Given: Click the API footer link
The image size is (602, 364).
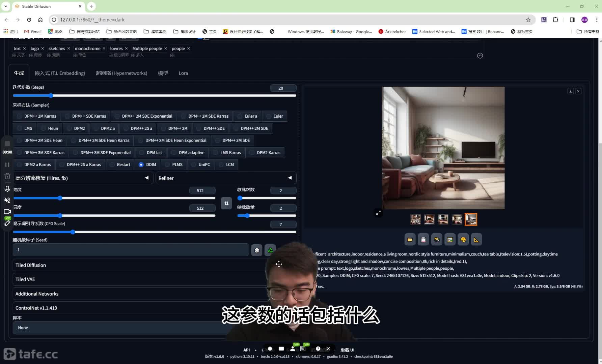Looking at the screenshot, I should (246, 350).
